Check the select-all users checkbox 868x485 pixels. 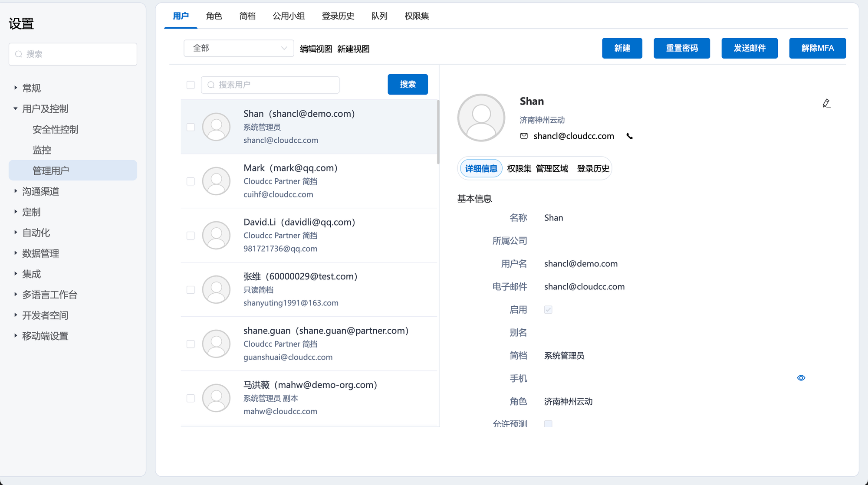click(191, 85)
